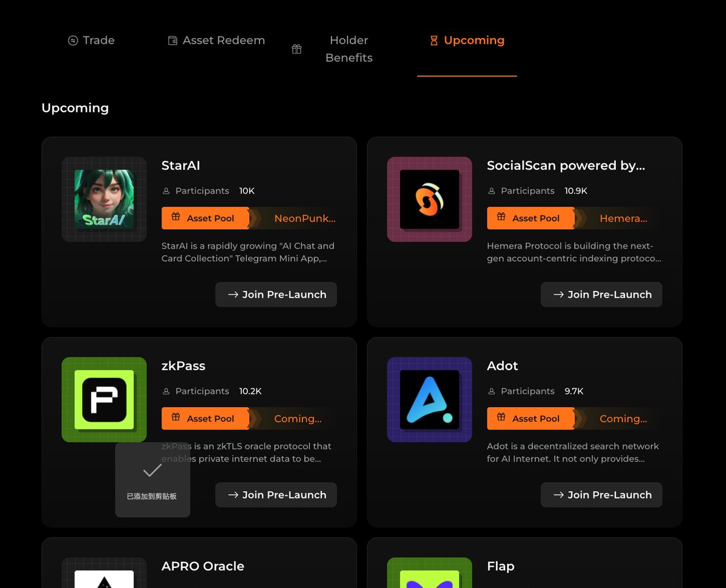Click the Adot card title
The image size is (726, 588).
pos(503,366)
